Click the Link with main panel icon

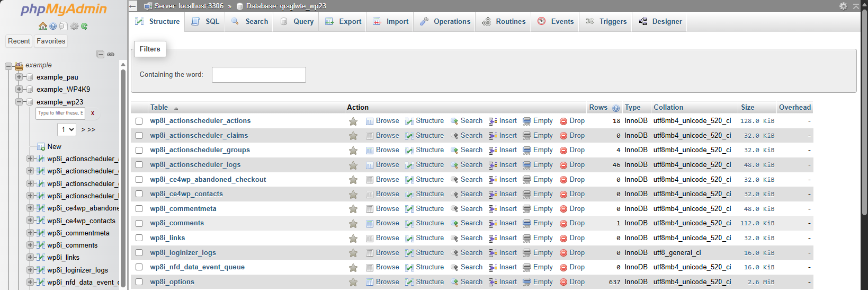coord(111,54)
